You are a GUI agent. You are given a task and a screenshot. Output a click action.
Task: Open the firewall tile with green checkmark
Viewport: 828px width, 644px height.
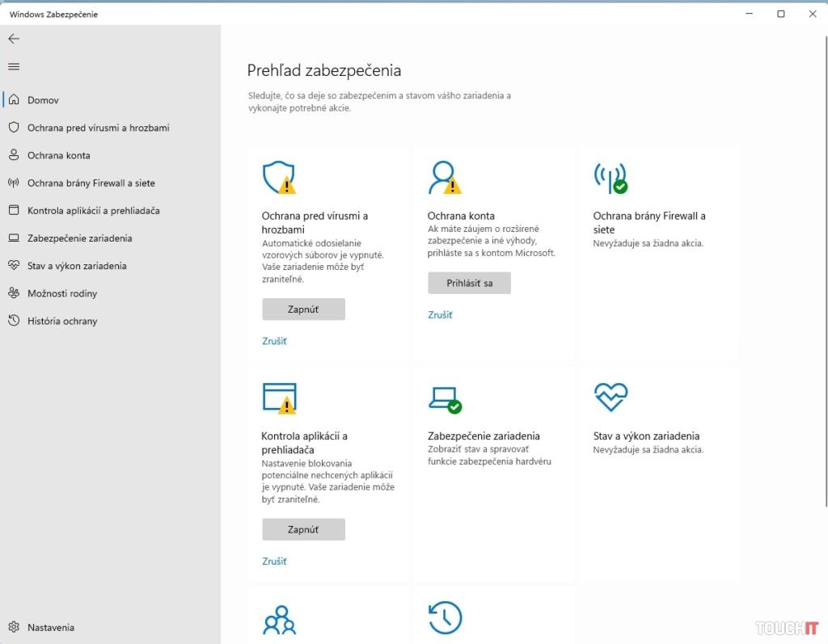(612, 178)
